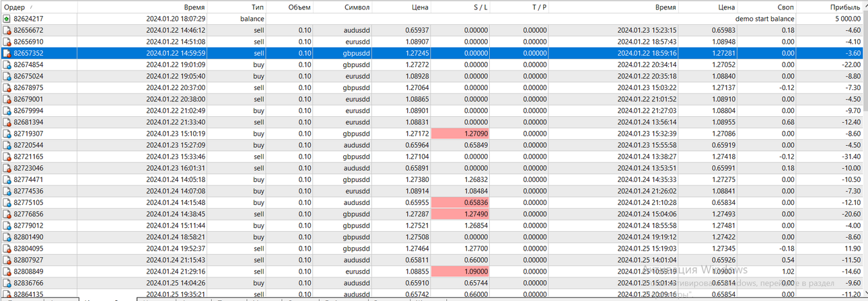868x301 pixels.
Task: Click the order icon beside 82675024
Action: [7, 76]
